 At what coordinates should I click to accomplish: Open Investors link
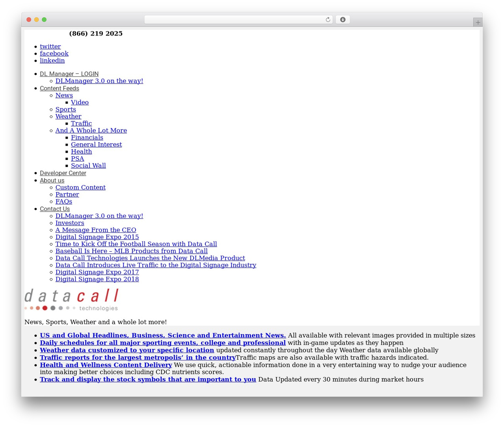(70, 223)
